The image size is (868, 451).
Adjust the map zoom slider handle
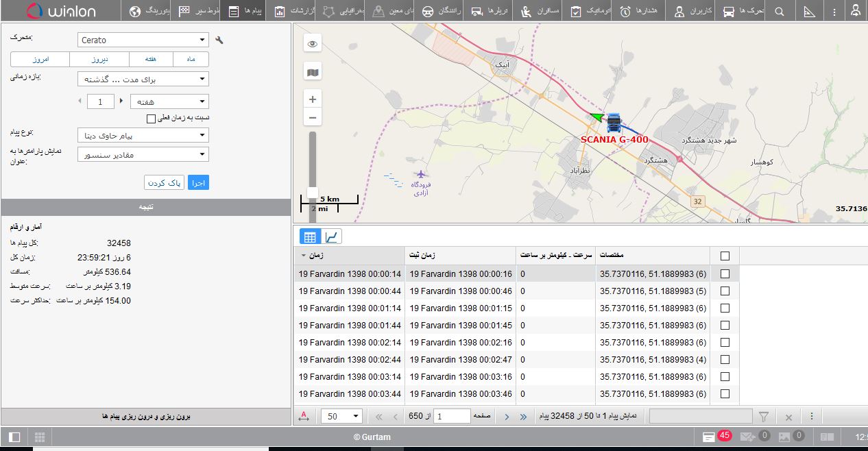click(313, 192)
